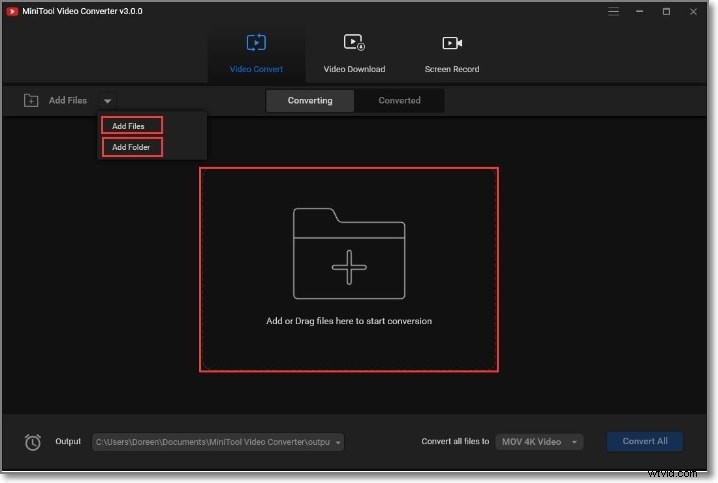This screenshot has width=718, height=483.
Task: Open the hamburger menu icon
Action: [x=614, y=11]
